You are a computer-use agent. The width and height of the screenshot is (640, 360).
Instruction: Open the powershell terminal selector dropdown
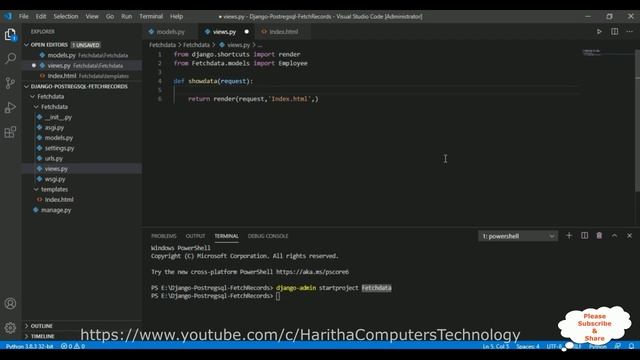point(518,236)
